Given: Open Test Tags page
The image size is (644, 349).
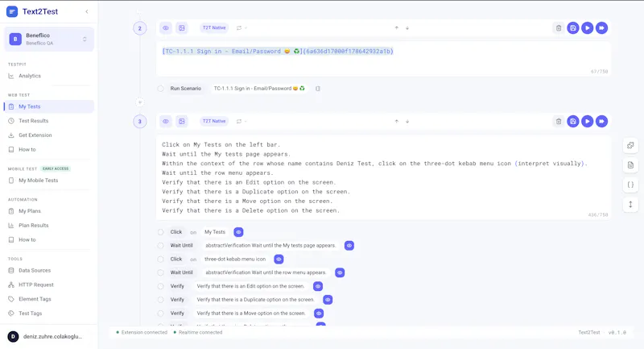Looking at the screenshot, I should point(30,314).
